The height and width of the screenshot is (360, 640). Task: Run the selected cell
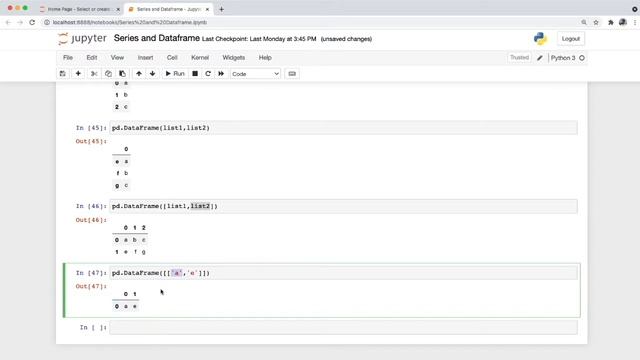click(x=175, y=74)
